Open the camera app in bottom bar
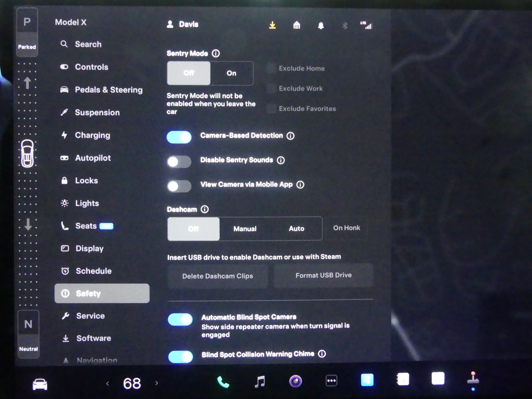 (295, 381)
